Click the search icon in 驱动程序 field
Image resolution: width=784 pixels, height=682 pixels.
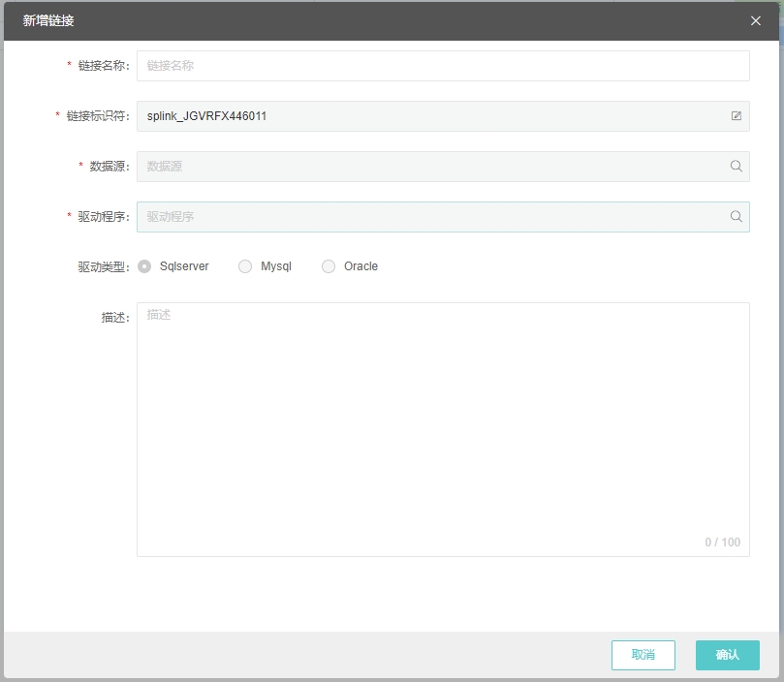click(736, 216)
